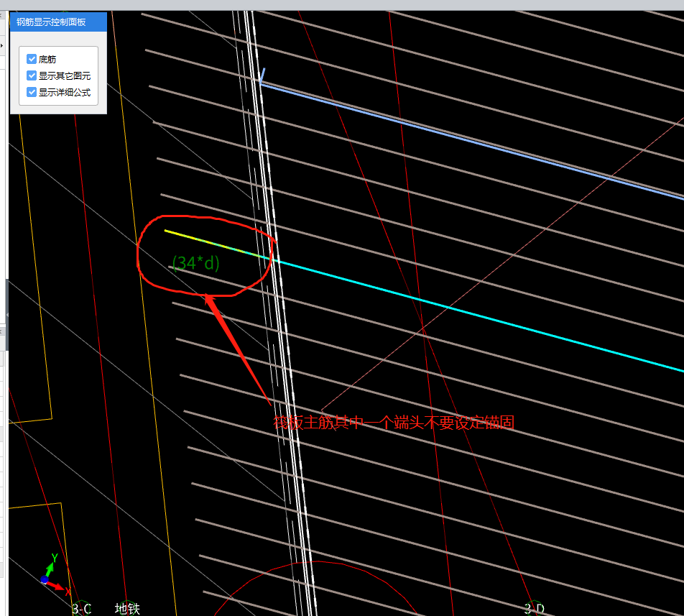
Task: Select the light blue rebar line
Action: (x=471, y=142)
